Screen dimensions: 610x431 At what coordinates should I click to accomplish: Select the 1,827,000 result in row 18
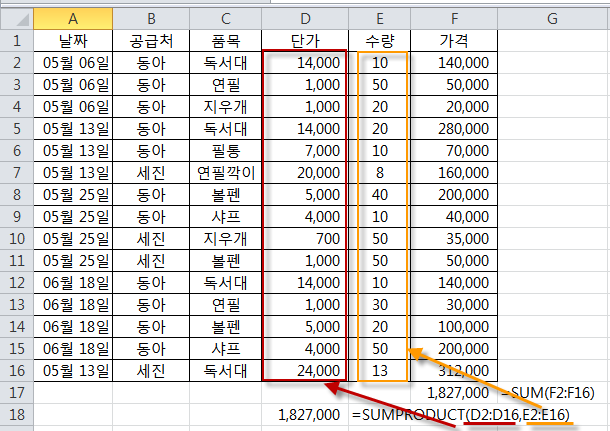pyautogui.click(x=305, y=414)
